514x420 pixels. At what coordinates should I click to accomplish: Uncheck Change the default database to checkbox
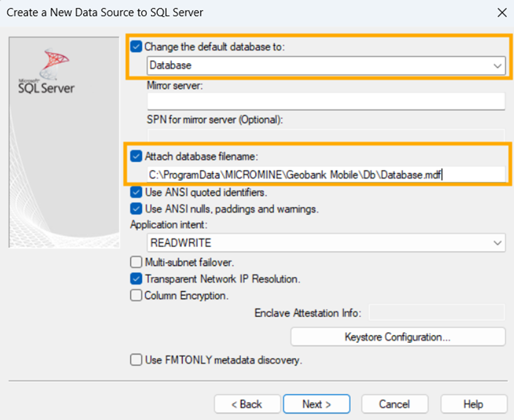137,47
